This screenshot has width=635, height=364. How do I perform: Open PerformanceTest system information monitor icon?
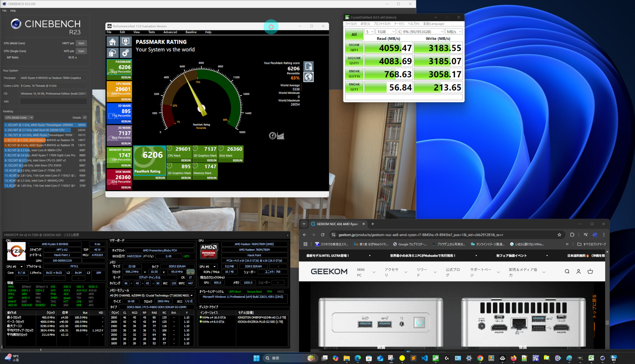pyautogui.click(x=126, y=42)
